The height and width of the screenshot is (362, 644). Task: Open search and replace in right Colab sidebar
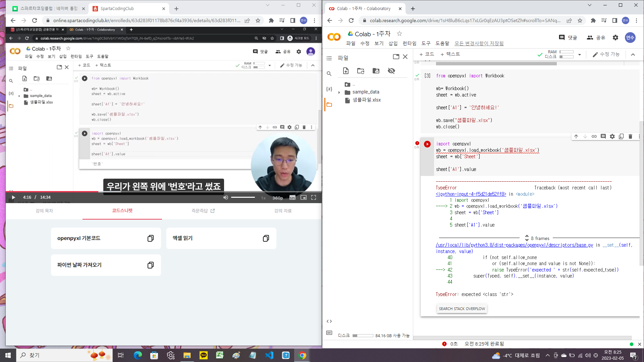click(329, 73)
